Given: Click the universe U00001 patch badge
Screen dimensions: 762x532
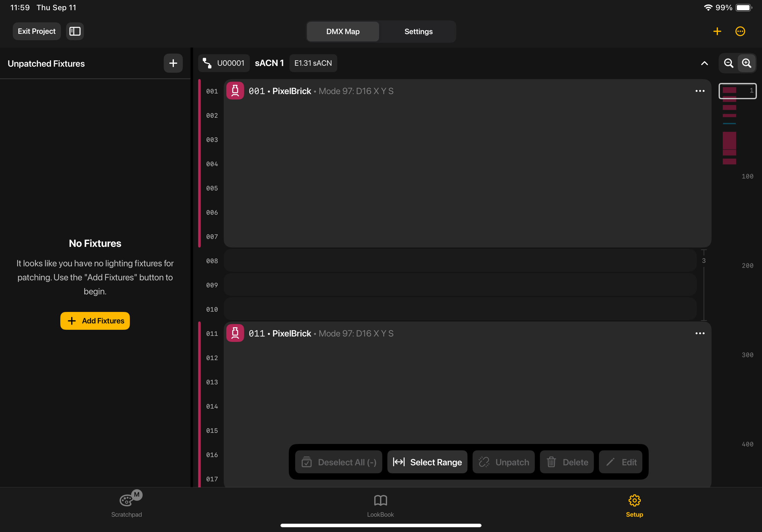Looking at the screenshot, I should click(224, 63).
